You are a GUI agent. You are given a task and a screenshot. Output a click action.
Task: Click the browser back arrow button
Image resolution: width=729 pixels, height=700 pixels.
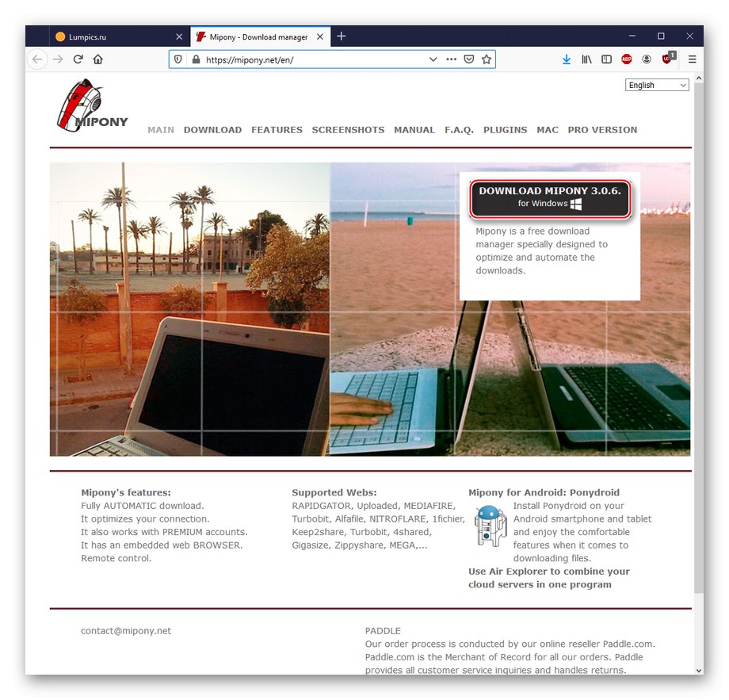point(37,59)
